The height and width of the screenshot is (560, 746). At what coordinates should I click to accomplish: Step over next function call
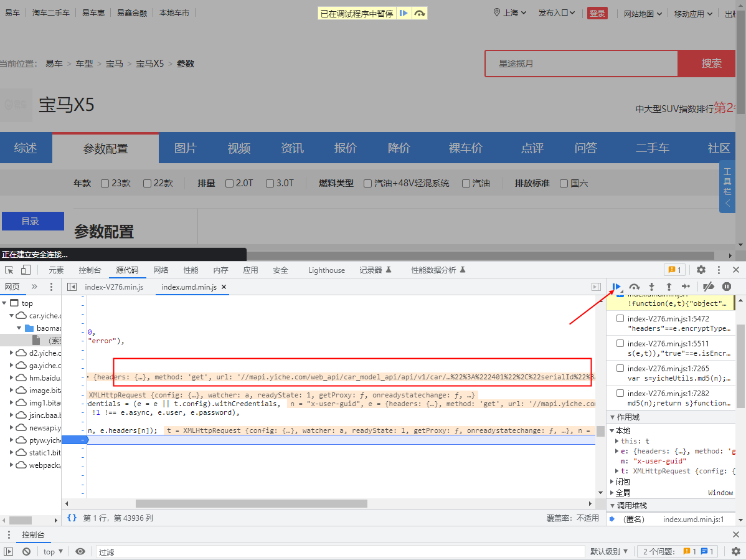634,287
